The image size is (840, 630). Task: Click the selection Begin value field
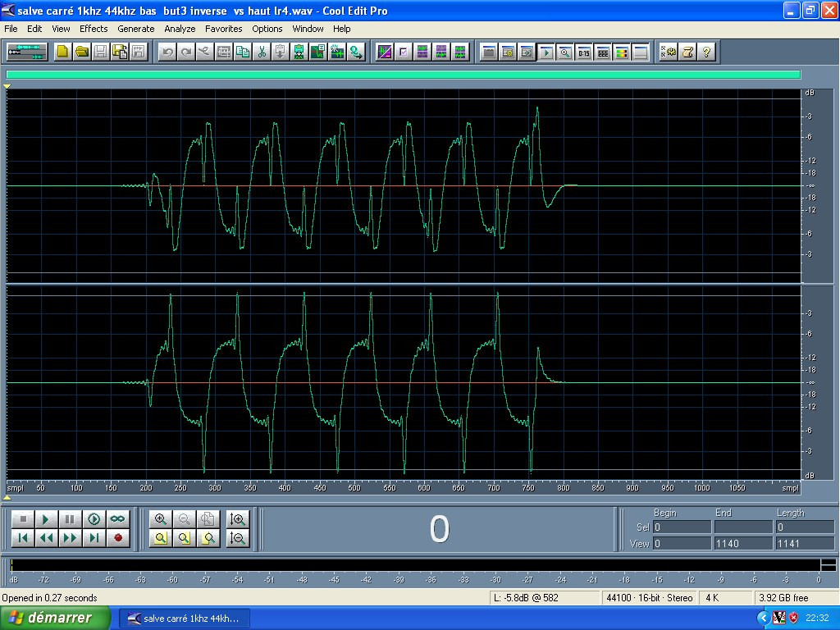tap(682, 527)
